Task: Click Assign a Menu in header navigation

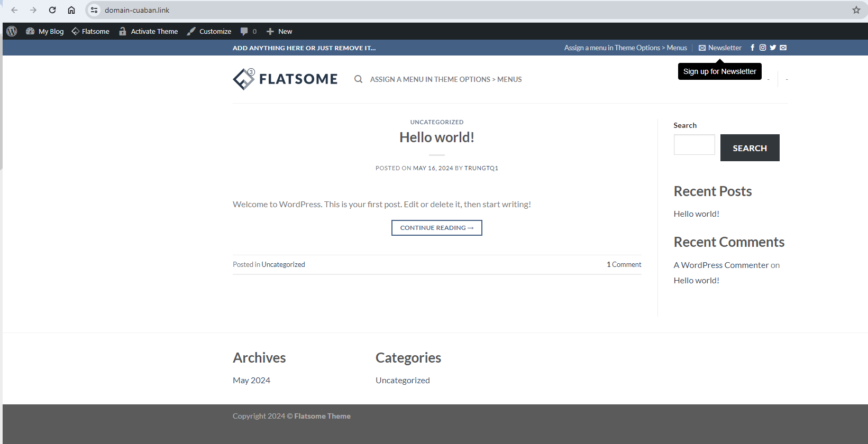Action: (x=446, y=79)
